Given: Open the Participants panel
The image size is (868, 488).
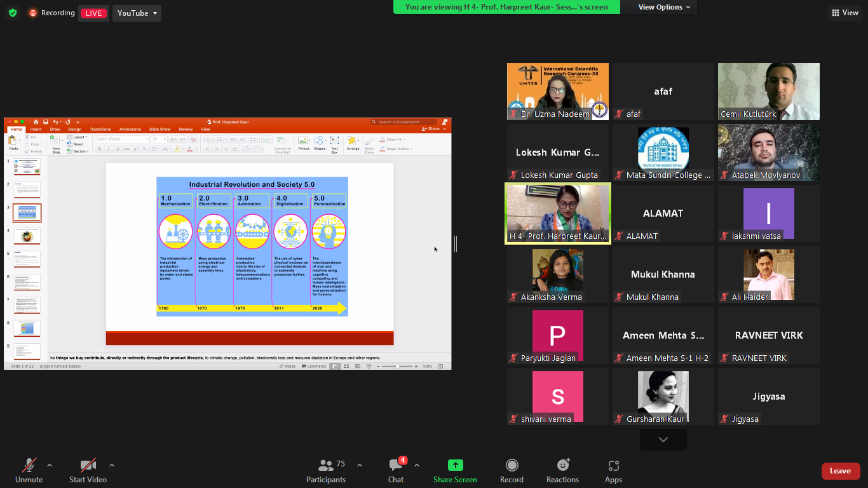Looking at the screenshot, I should [326, 471].
